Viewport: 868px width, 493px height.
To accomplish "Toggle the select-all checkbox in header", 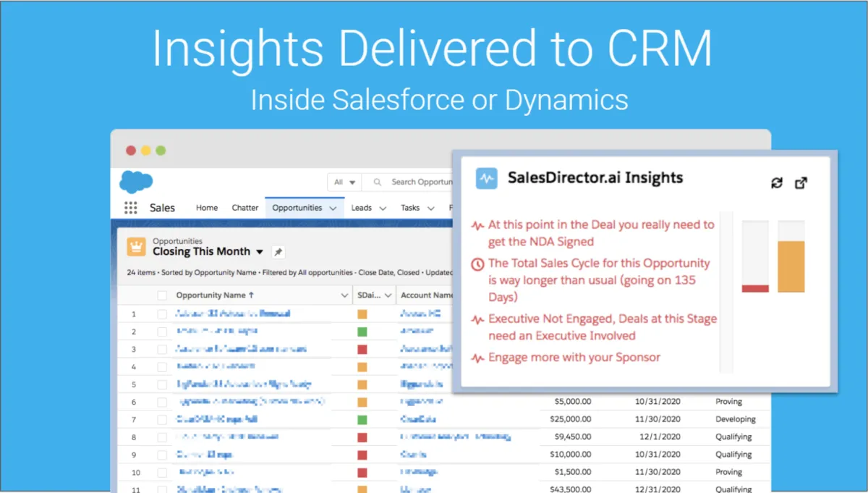I will click(x=162, y=295).
